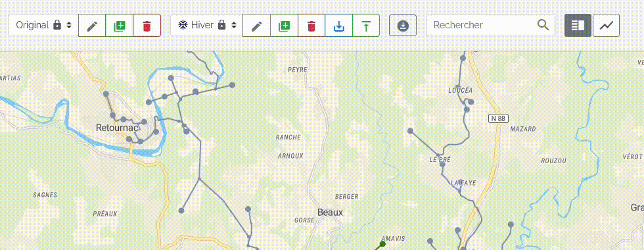The height and width of the screenshot is (250, 644).
Task: Edit the Hiver scenario with pencil icon
Action: (x=257, y=26)
